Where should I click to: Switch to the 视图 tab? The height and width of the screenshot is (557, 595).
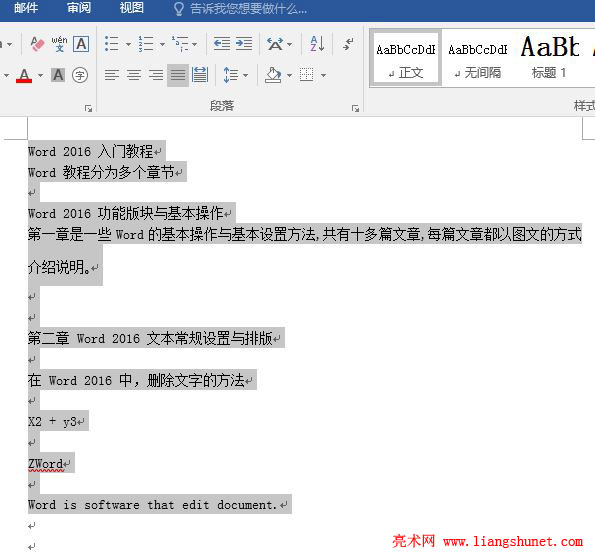tap(131, 8)
